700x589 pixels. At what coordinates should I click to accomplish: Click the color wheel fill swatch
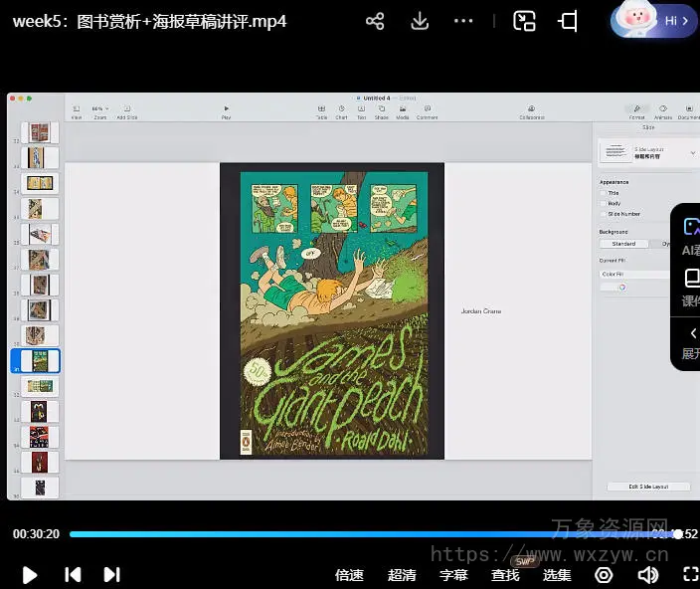pos(621,288)
